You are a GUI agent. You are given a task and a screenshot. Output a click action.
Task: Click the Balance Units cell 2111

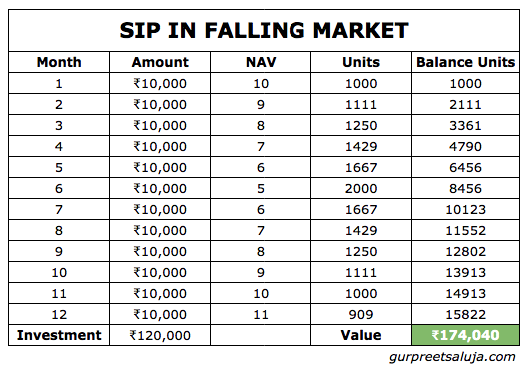click(465, 104)
